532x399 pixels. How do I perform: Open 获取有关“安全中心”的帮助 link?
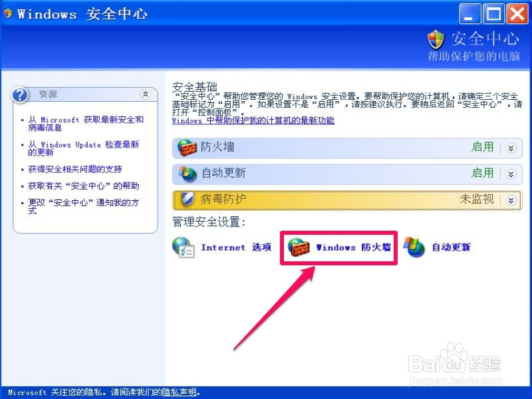pyautogui.click(x=84, y=186)
